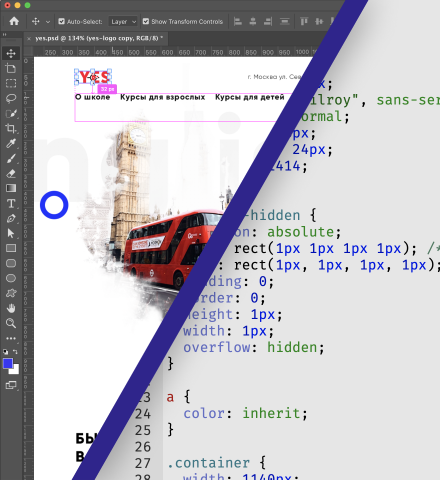Switch to the yes.psd document tab

click(99, 38)
